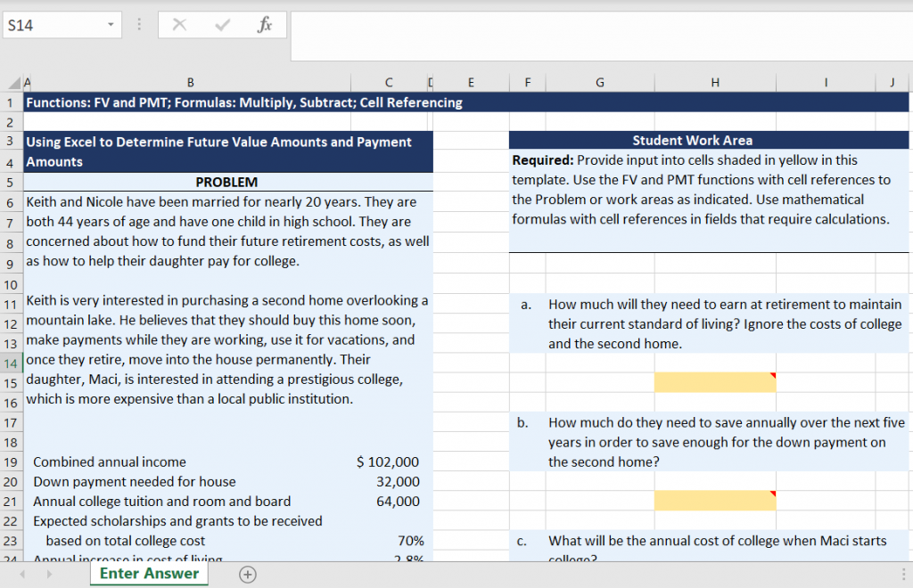Click the three-dot handle beside Name Box
Image resolution: width=913 pixels, height=588 pixels.
139,26
